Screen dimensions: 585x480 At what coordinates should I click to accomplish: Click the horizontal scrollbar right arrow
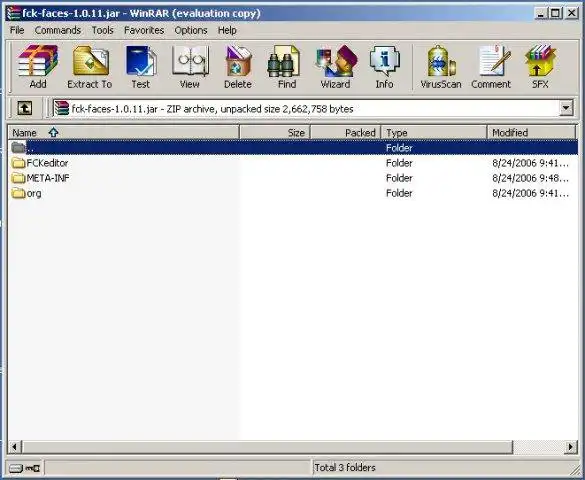coord(571,446)
